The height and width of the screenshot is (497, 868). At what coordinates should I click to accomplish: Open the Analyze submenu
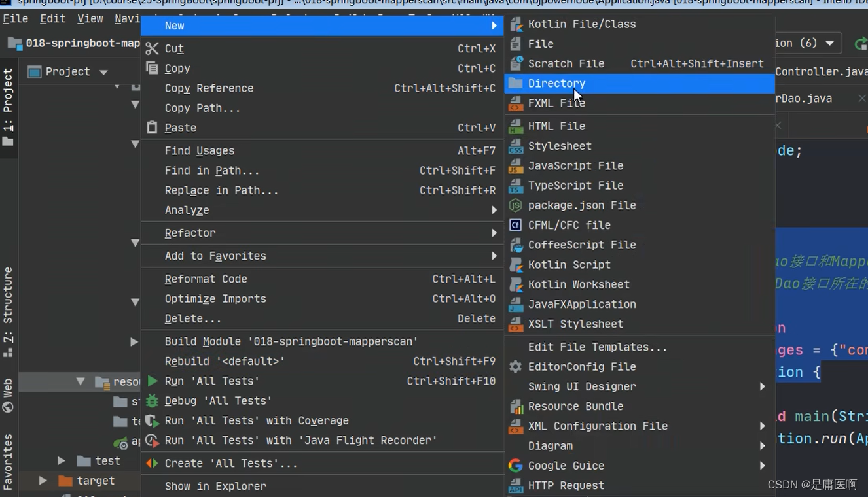click(x=322, y=210)
